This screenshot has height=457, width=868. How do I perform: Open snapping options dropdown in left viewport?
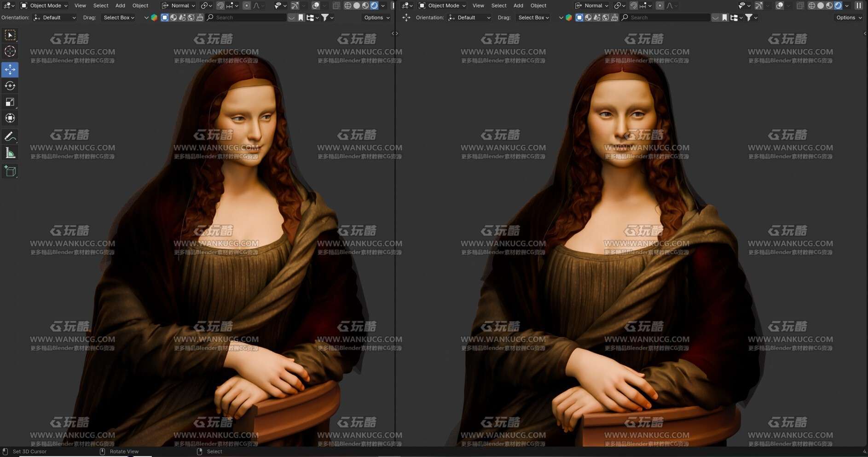pyautogui.click(x=232, y=6)
